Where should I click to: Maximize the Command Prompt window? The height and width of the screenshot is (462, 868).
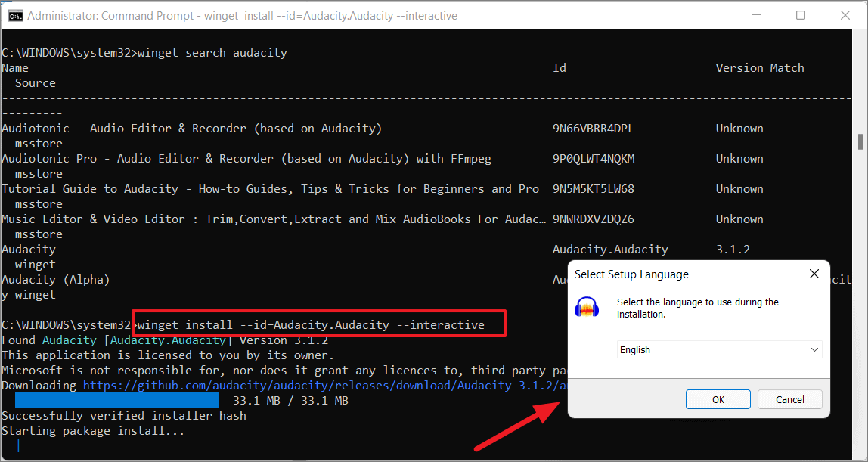pos(801,15)
